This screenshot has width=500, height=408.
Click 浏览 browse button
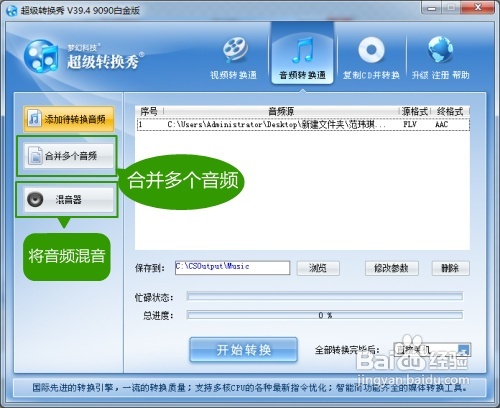tap(318, 268)
